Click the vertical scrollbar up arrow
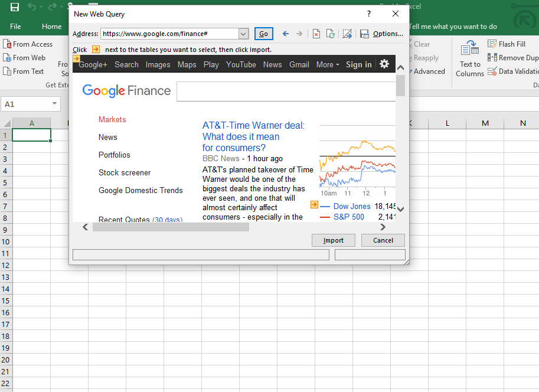The height and width of the screenshot is (392, 539). [400, 68]
